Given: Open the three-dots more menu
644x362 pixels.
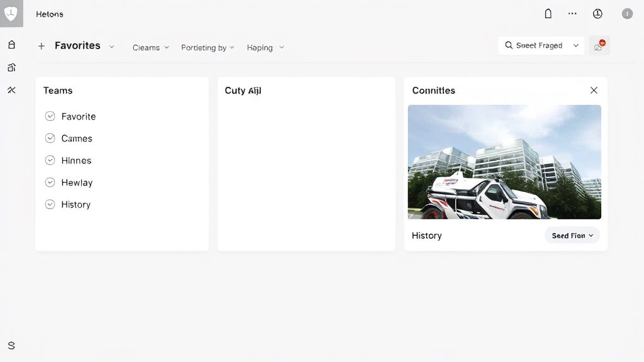Looking at the screenshot, I should click(x=572, y=14).
